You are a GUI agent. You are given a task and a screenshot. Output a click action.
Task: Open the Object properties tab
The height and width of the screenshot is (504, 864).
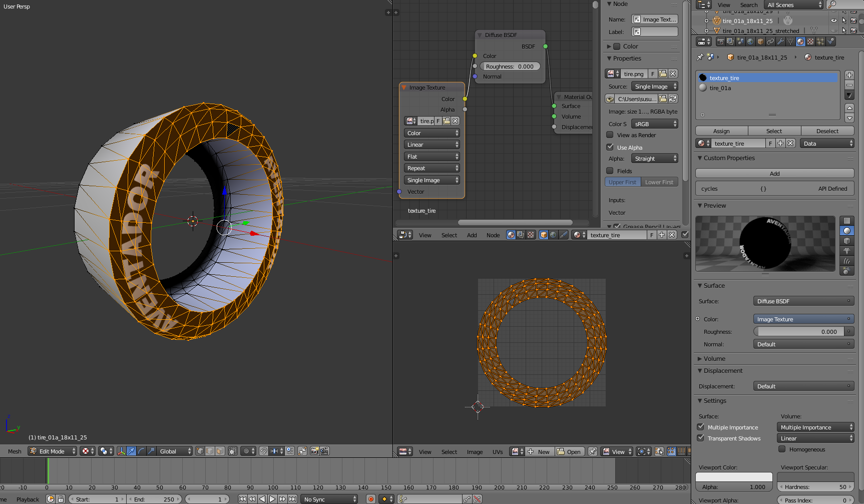pos(760,42)
